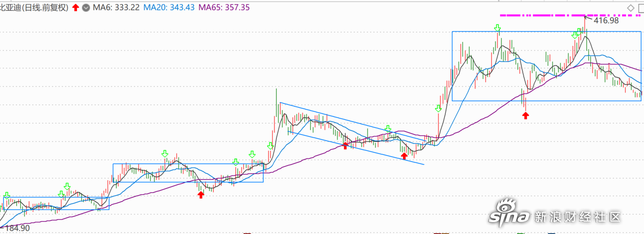The image size is (644, 234).
Task: Select the MA6: 333.22 indicator label
Action: pyautogui.click(x=116, y=7)
